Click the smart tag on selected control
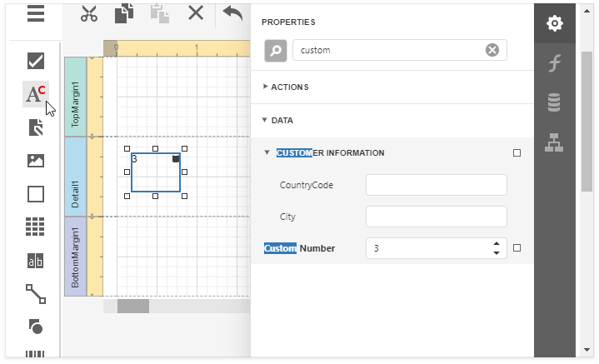The image size is (599, 364). (x=176, y=158)
